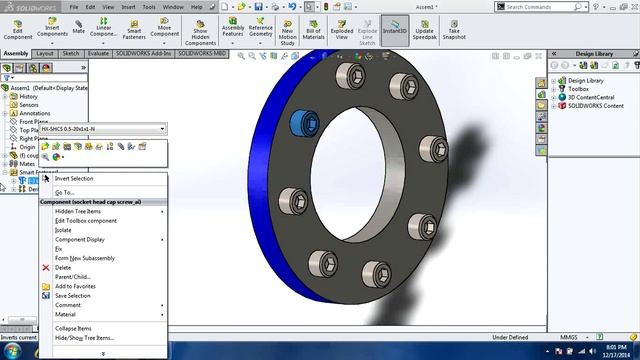Choose Invert Selection

pos(103,179)
